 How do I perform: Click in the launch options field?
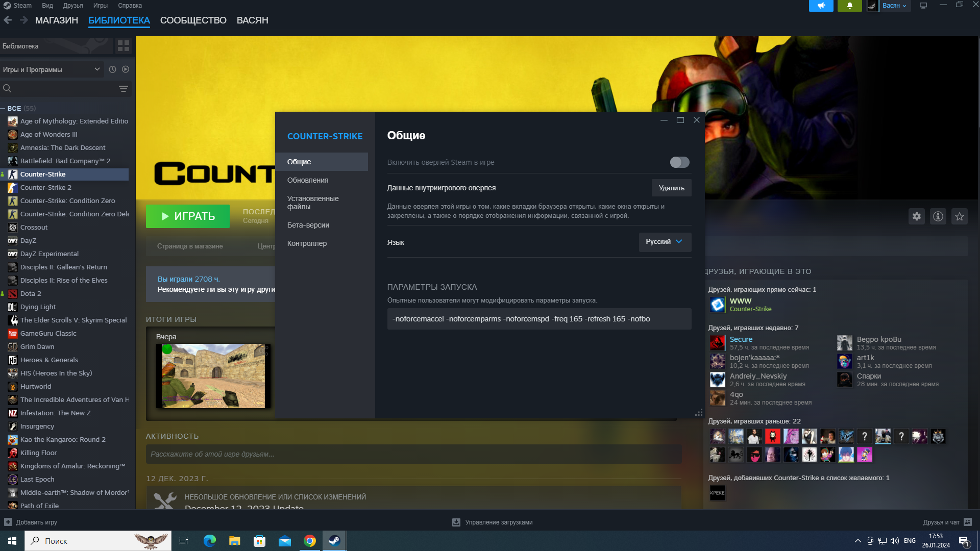click(x=539, y=319)
